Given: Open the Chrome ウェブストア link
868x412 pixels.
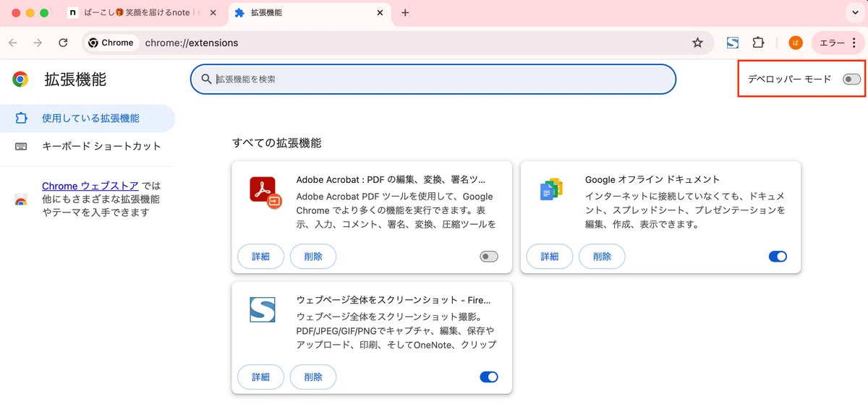Looking at the screenshot, I should tap(90, 186).
